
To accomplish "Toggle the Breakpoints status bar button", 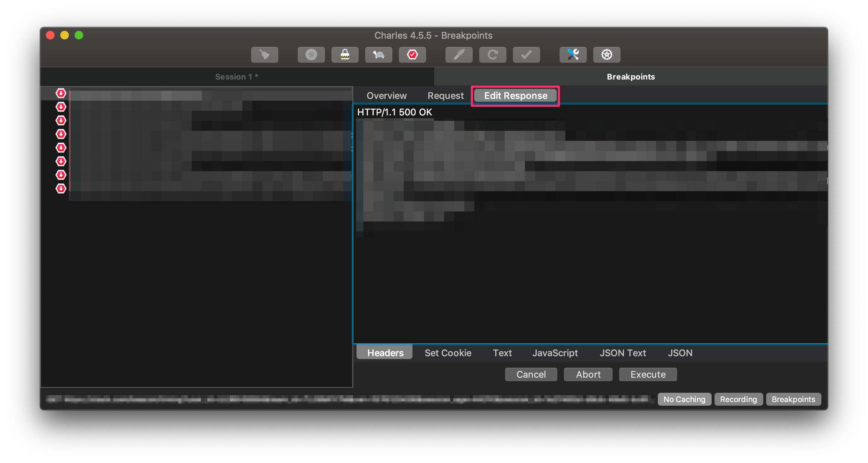I will tap(793, 399).
